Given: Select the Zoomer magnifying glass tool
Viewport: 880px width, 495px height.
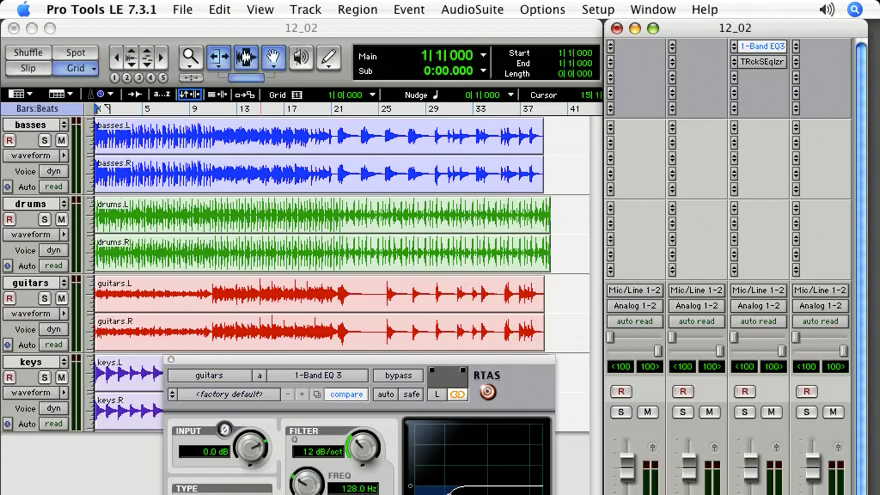Looking at the screenshot, I should coord(190,57).
